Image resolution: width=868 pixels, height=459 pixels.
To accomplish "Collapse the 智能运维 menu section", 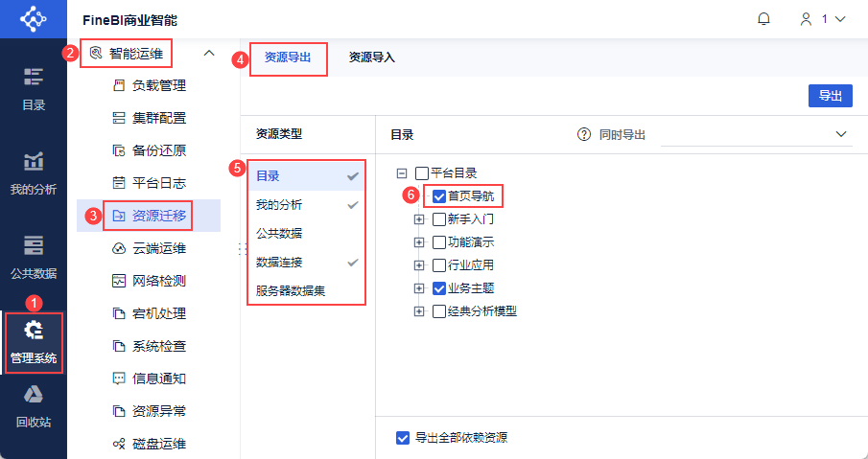I will point(209,54).
